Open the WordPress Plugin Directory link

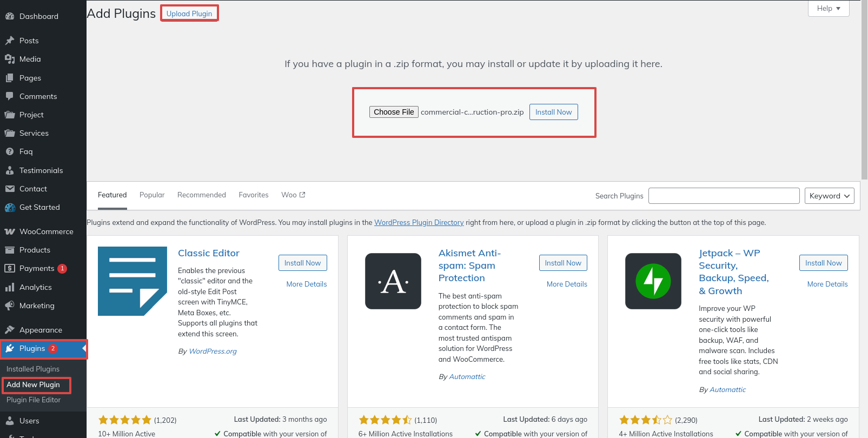pos(419,222)
